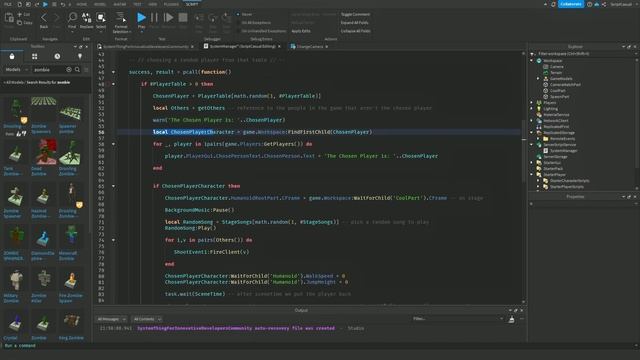Open the All Messages dropdown in Output
Viewport: 640px width, 360px height.
coord(111,319)
